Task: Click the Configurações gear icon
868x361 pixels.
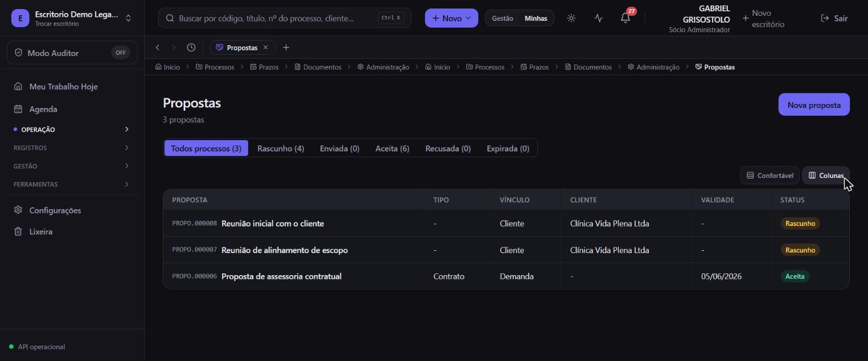Action: tap(18, 210)
